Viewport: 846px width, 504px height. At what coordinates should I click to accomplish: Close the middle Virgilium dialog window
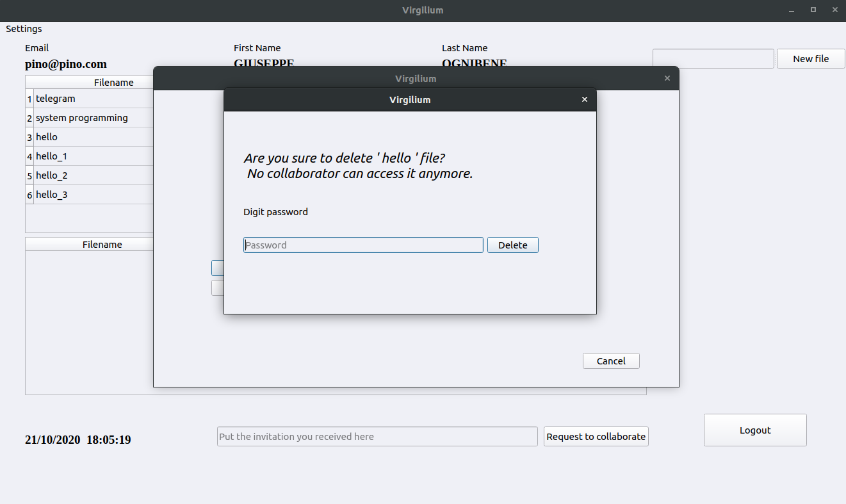667,78
